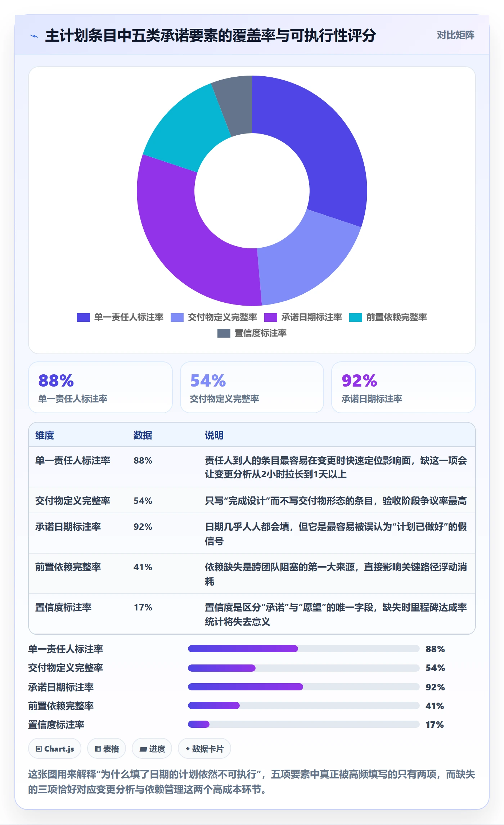Image resolution: width=504 pixels, height=825 pixels.
Task: Click the 置信度标注率 progress bar
Action: click(x=303, y=724)
